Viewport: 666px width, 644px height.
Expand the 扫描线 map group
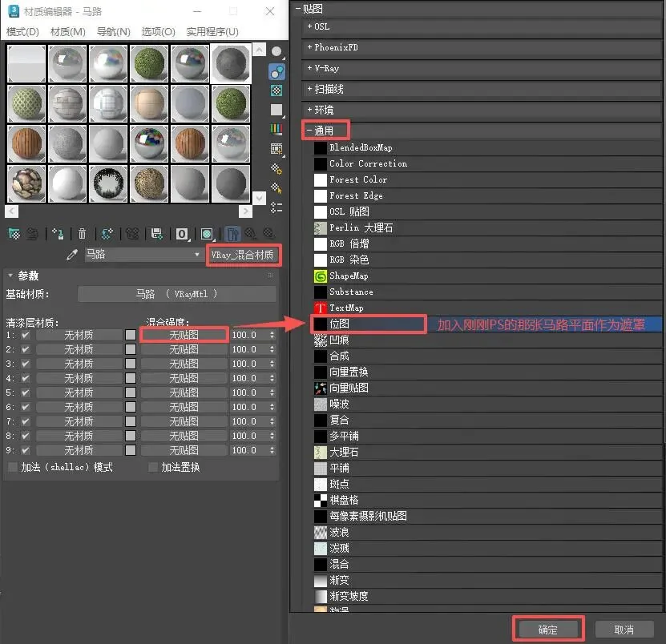coord(309,89)
